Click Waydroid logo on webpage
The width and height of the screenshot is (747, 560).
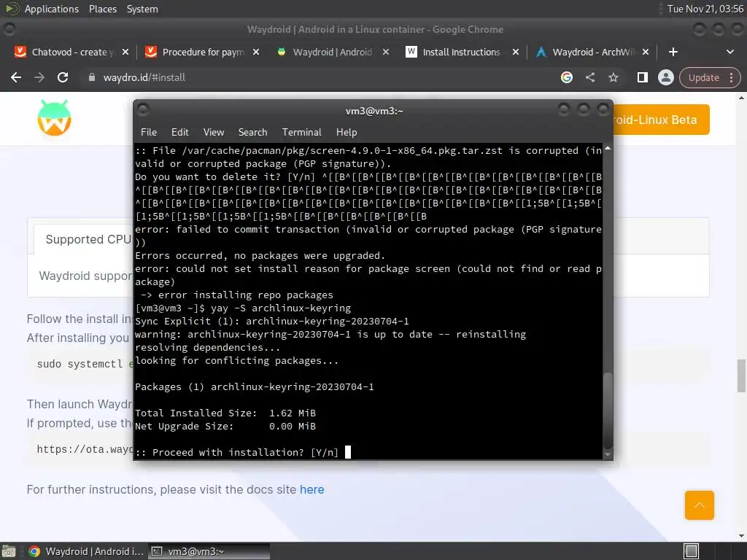54,117
